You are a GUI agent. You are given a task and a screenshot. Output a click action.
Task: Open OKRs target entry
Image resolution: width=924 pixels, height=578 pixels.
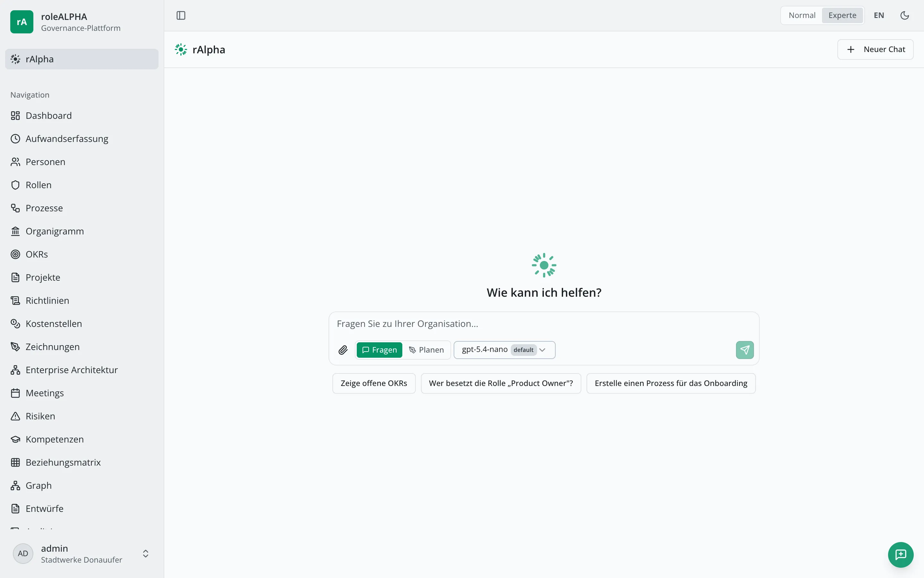(82, 254)
